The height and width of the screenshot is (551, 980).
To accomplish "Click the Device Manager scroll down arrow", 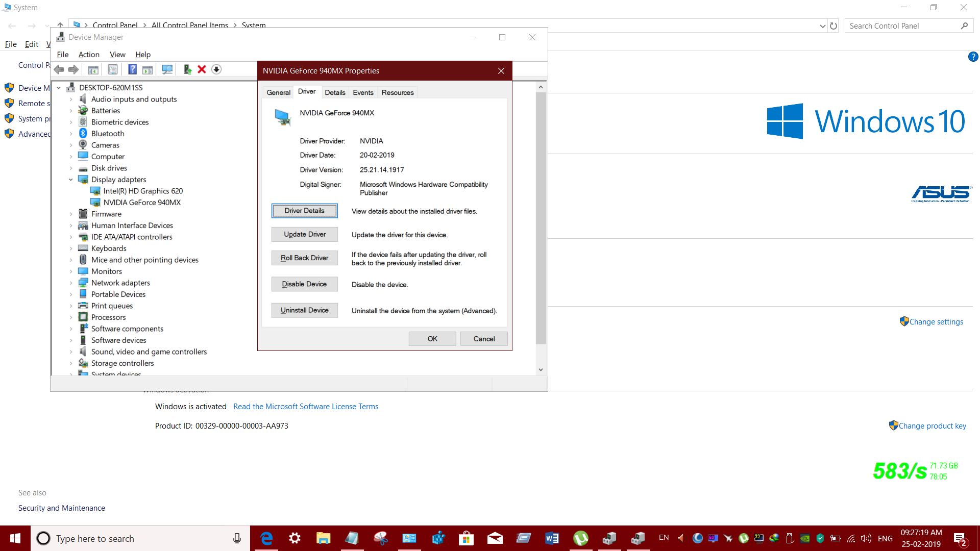I will (x=541, y=369).
